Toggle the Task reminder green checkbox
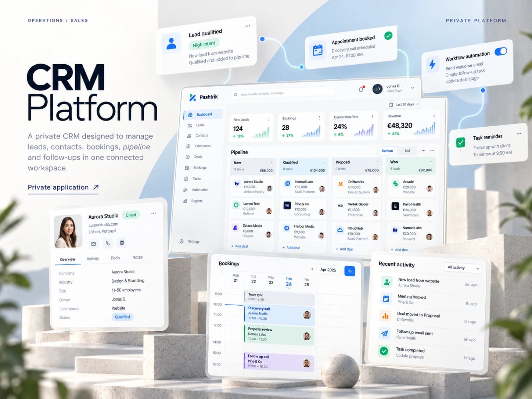532x399 pixels. click(461, 142)
